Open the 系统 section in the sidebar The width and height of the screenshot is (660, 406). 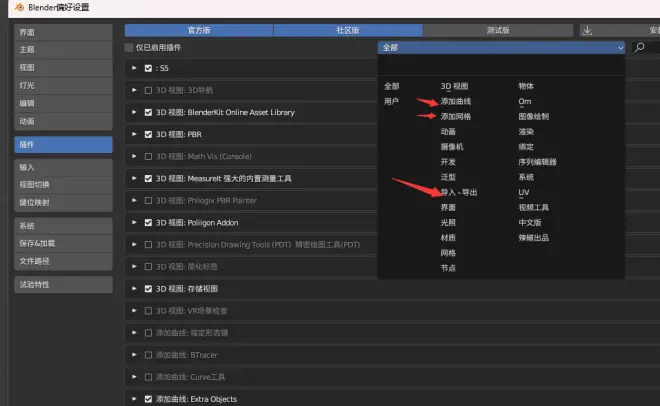point(64,226)
